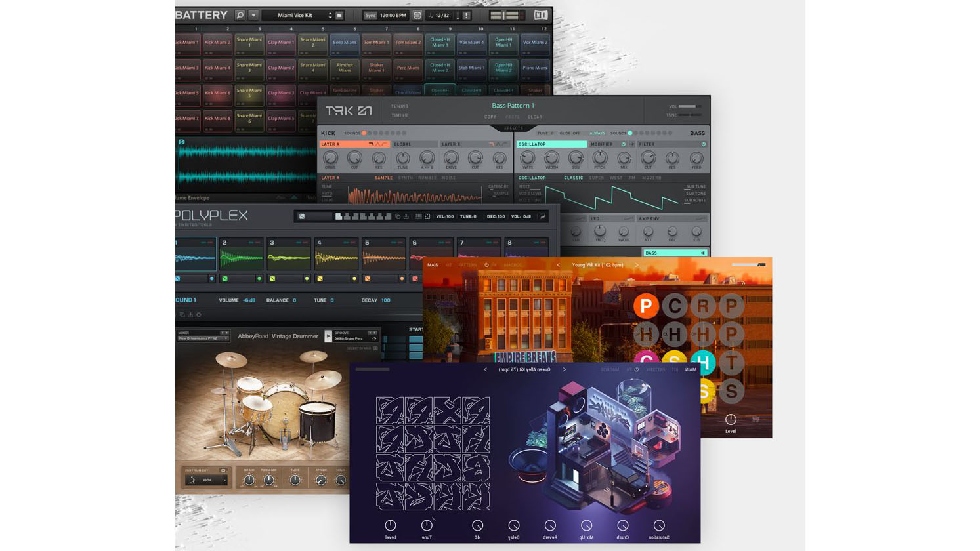Go to next kit arrow in Empire Breaks

pos(637,265)
